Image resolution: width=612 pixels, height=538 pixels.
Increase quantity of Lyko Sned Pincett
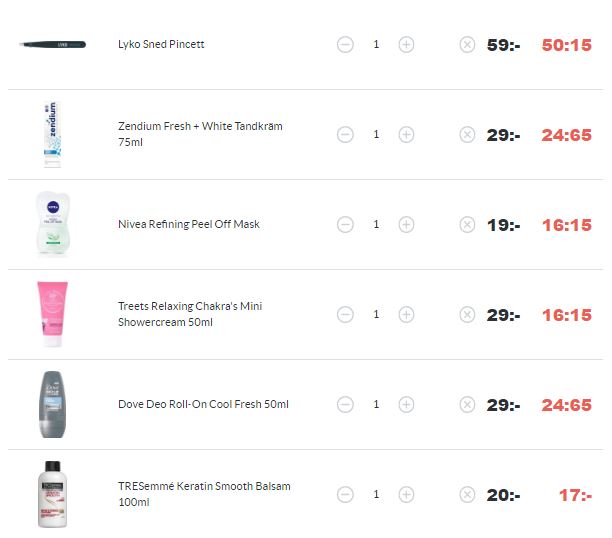pos(406,45)
